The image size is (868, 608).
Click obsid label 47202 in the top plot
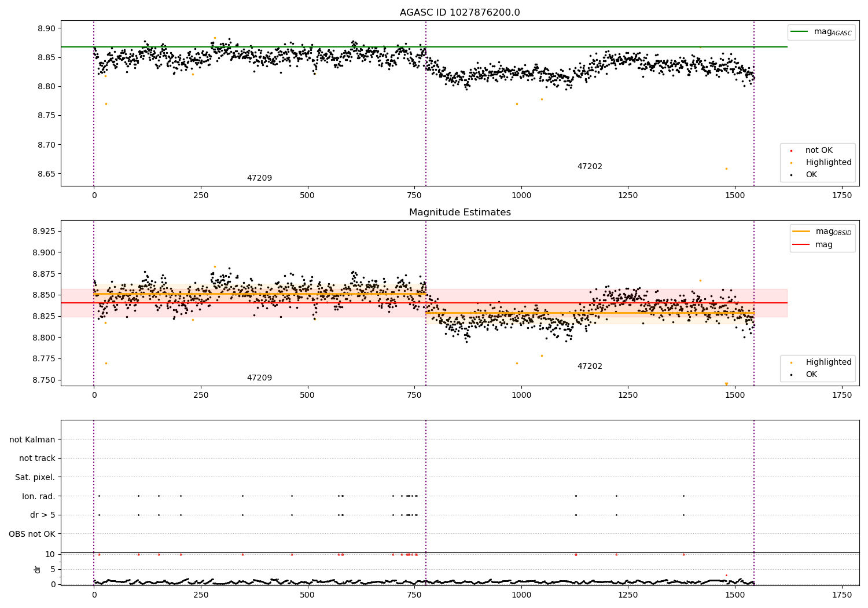(x=590, y=167)
